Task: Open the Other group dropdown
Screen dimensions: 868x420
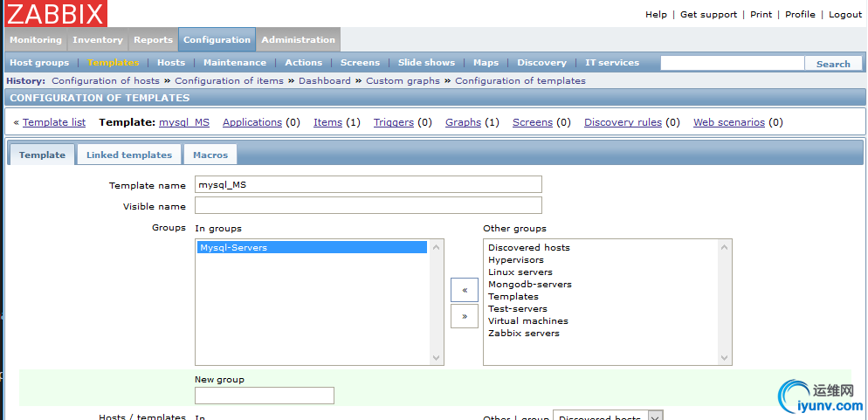Action: coord(608,417)
